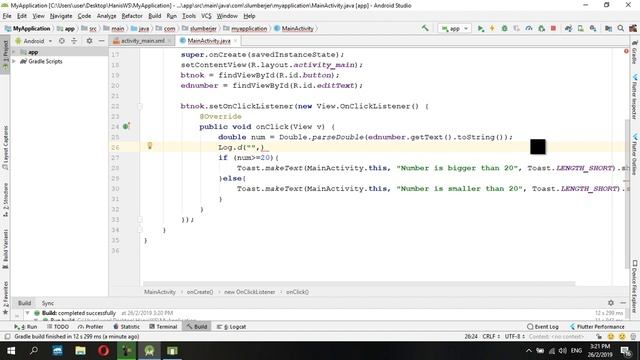Hide the Build panel with minus icon
Viewport: 640px width, 360px height.
[x=623, y=303]
